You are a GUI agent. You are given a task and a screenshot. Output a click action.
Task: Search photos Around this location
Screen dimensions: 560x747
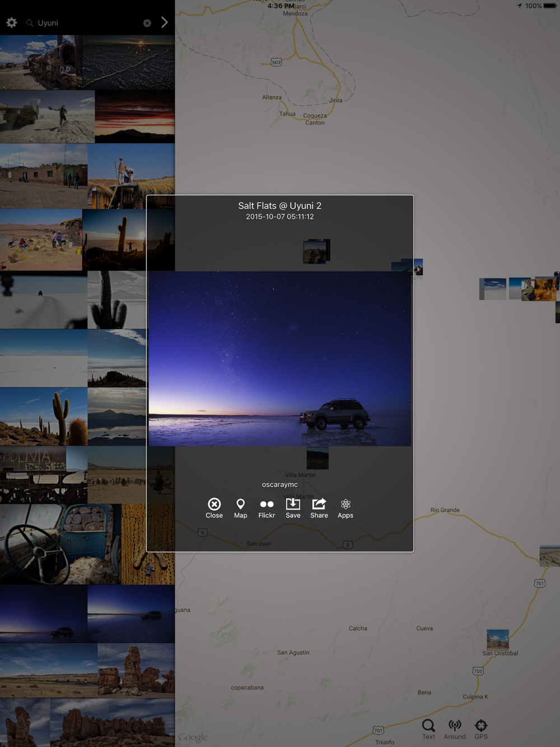click(x=455, y=729)
